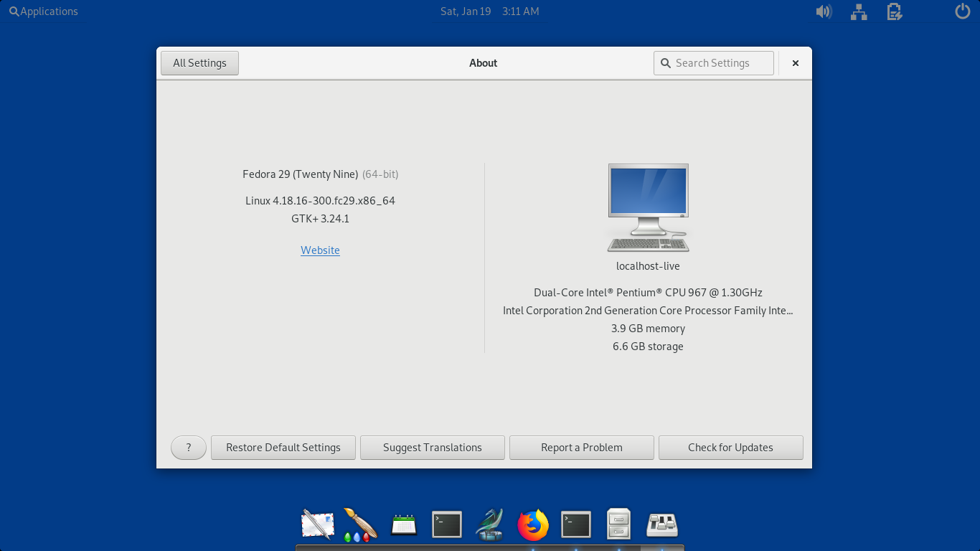Go back to All Settings
The height and width of the screenshot is (551, 980).
(199, 63)
